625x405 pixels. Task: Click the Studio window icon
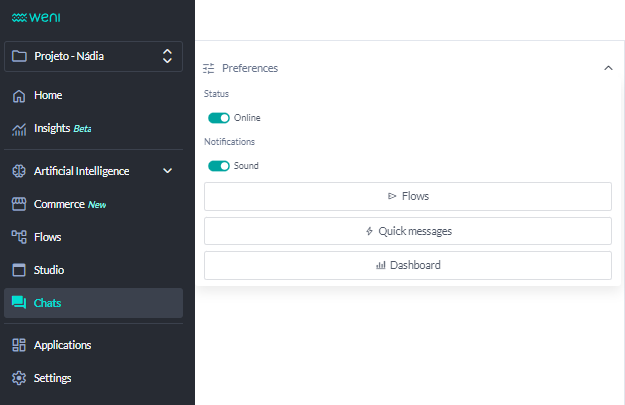[x=18, y=270]
